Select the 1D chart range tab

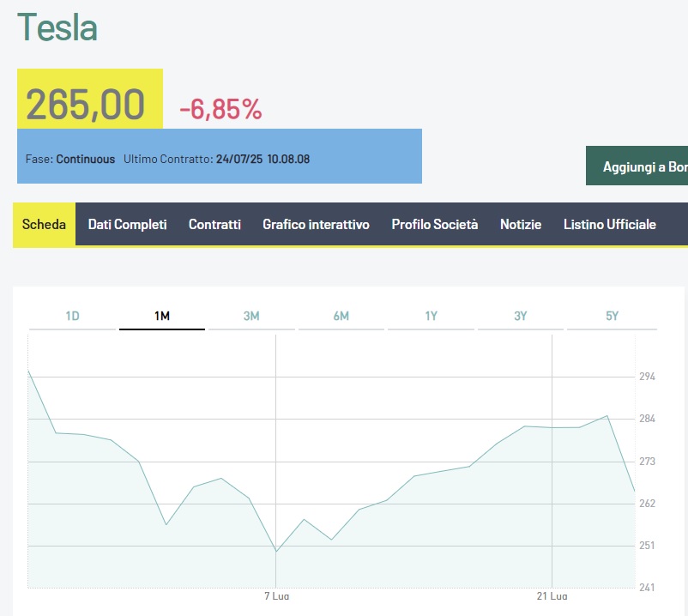(72, 316)
